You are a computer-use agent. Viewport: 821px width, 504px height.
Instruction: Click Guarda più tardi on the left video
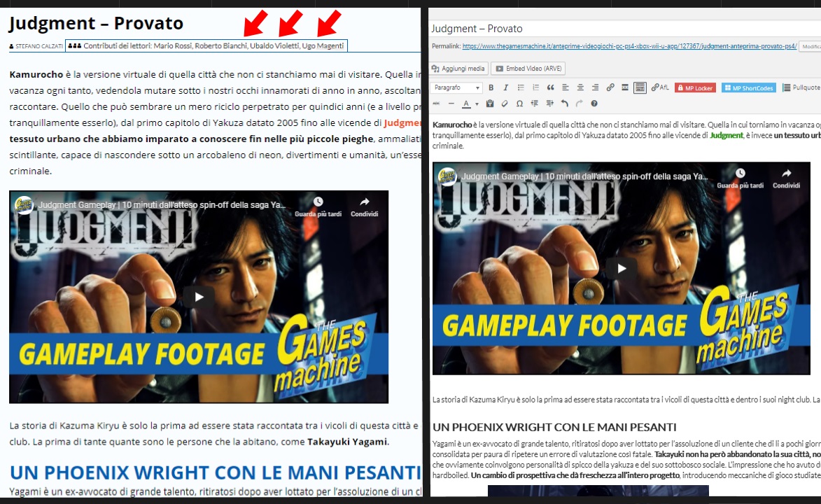pyautogui.click(x=318, y=207)
